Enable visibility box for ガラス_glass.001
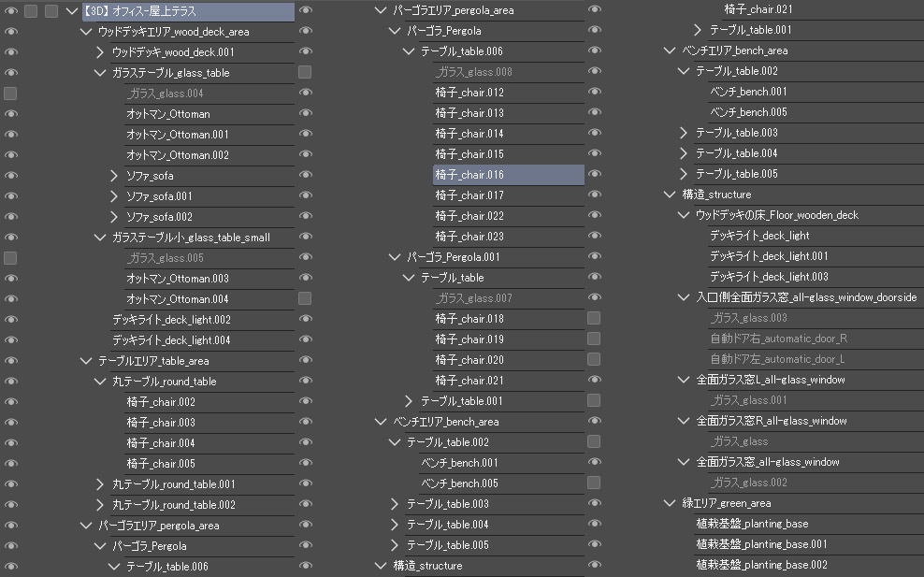 pyautogui.click(x=594, y=400)
